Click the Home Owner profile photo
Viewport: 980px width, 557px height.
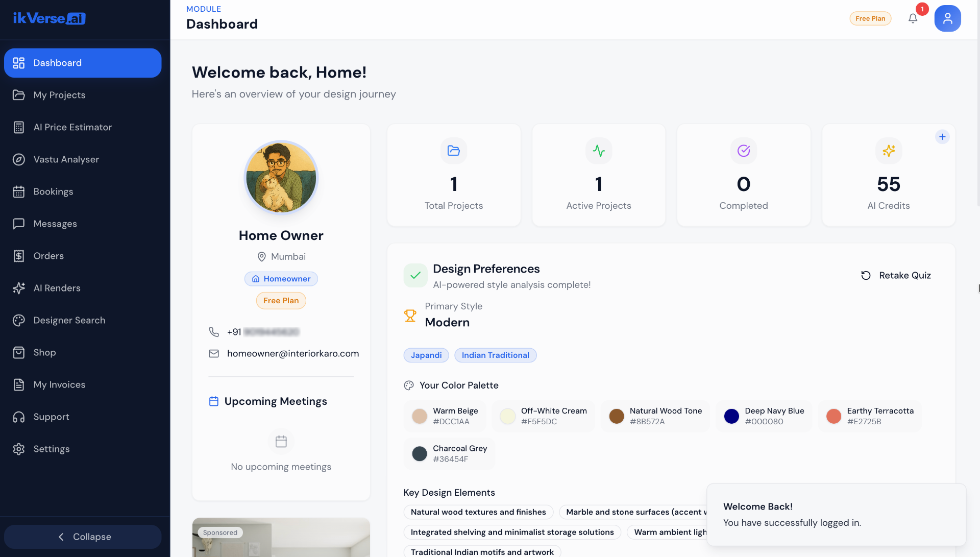[x=281, y=177]
